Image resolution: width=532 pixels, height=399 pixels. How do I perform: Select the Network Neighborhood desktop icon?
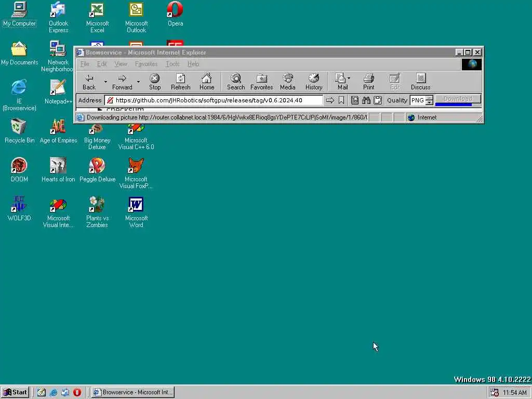[x=58, y=56]
